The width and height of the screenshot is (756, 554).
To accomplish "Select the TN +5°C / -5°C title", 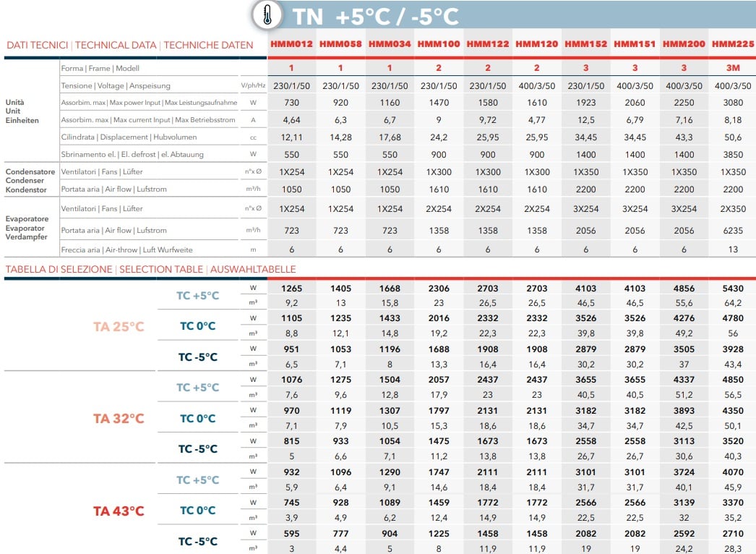I will (x=376, y=17).
